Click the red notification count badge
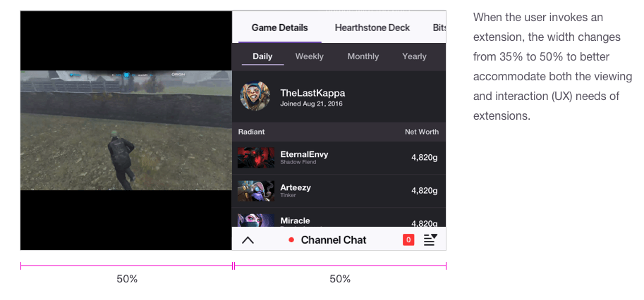This screenshot has height=300, width=644. (x=408, y=239)
